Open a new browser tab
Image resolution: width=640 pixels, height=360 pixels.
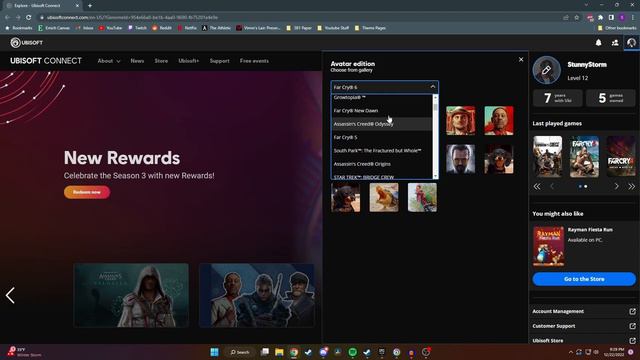90,6
